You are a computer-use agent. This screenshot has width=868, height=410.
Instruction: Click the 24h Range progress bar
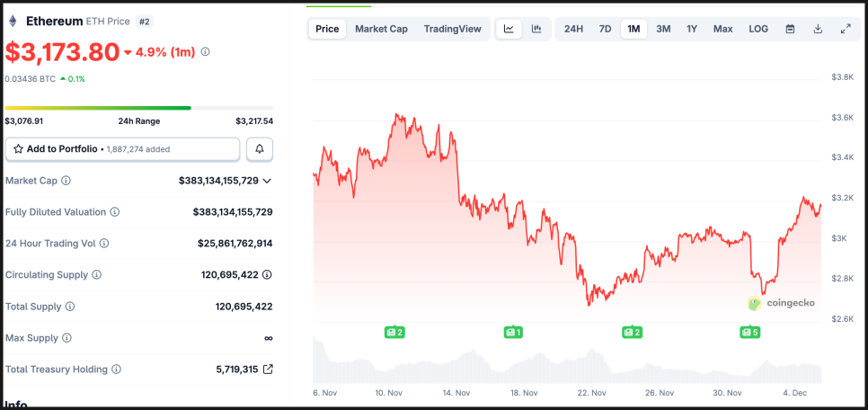click(x=138, y=108)
